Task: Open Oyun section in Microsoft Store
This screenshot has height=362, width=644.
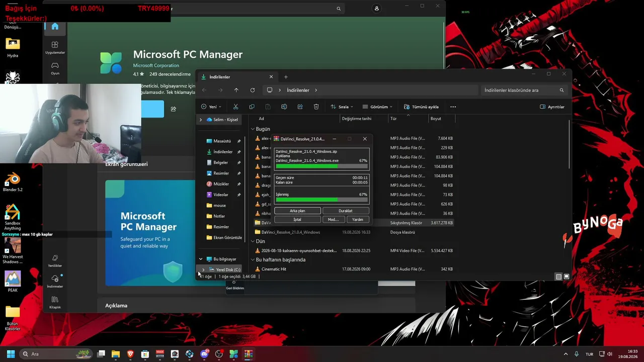Action: pyautogui.click(x=55, y=68)
